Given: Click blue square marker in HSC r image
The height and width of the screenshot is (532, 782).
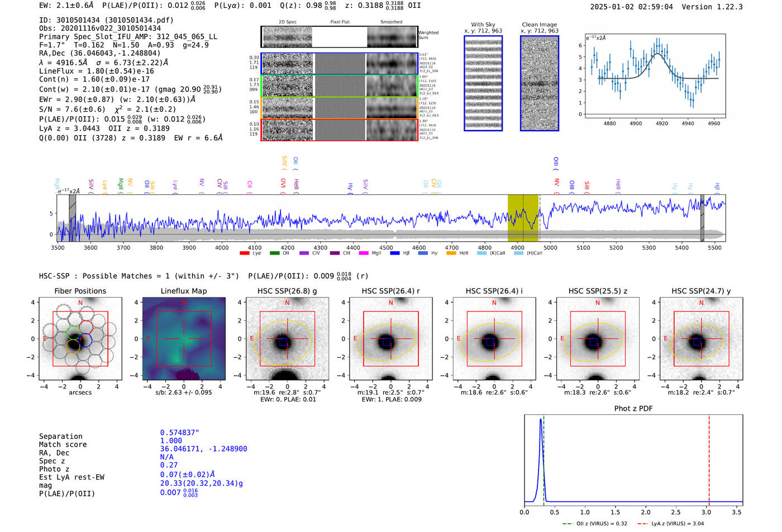Looking at the screenshot, I should [386, 342].
